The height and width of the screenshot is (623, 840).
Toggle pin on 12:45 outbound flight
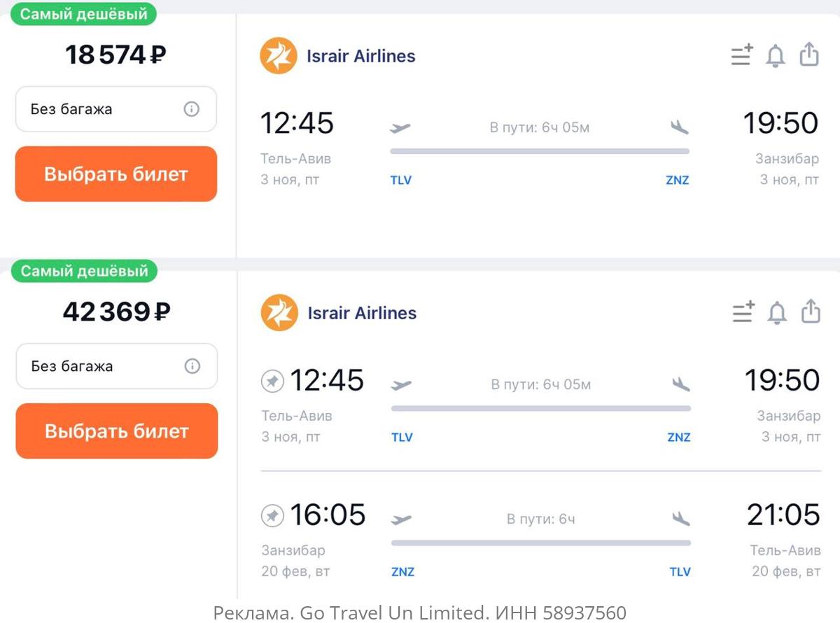point(272,381)
